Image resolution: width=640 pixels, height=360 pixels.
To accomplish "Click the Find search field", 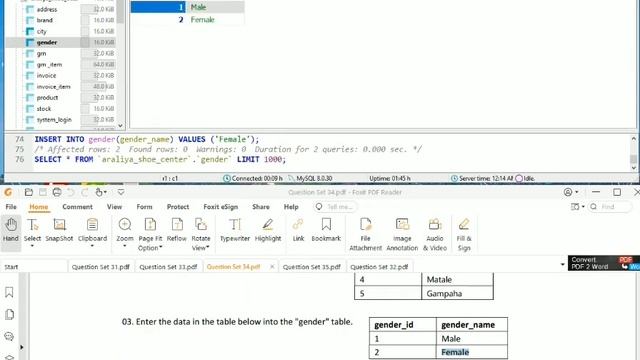I will coord(610,207).
